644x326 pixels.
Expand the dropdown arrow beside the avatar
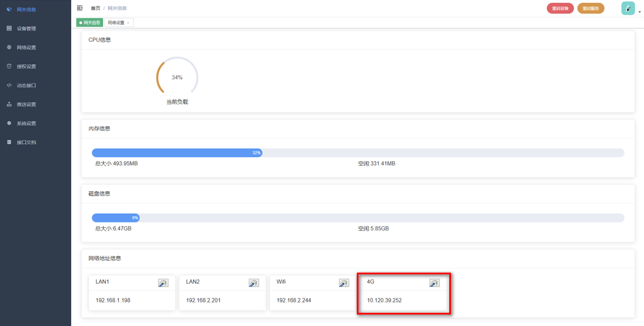click(x=639, y=11)
